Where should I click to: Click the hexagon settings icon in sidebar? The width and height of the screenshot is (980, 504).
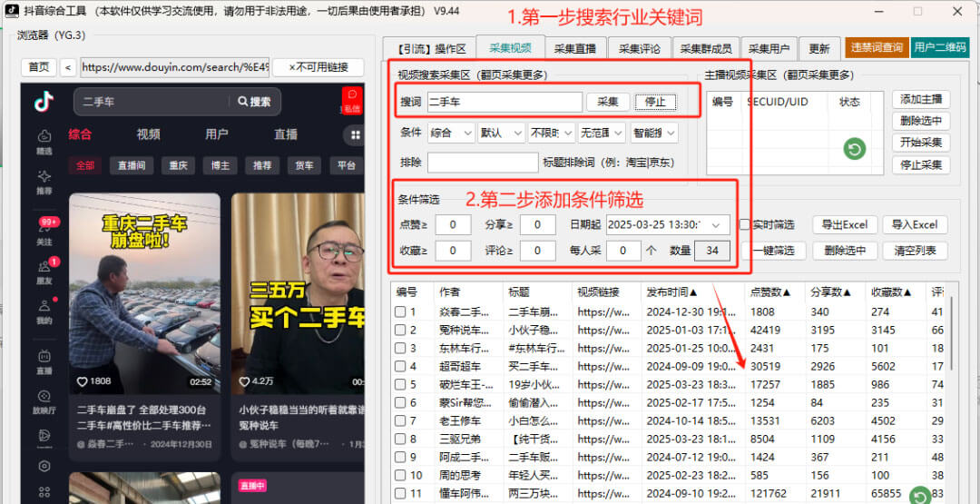[44, 466]
